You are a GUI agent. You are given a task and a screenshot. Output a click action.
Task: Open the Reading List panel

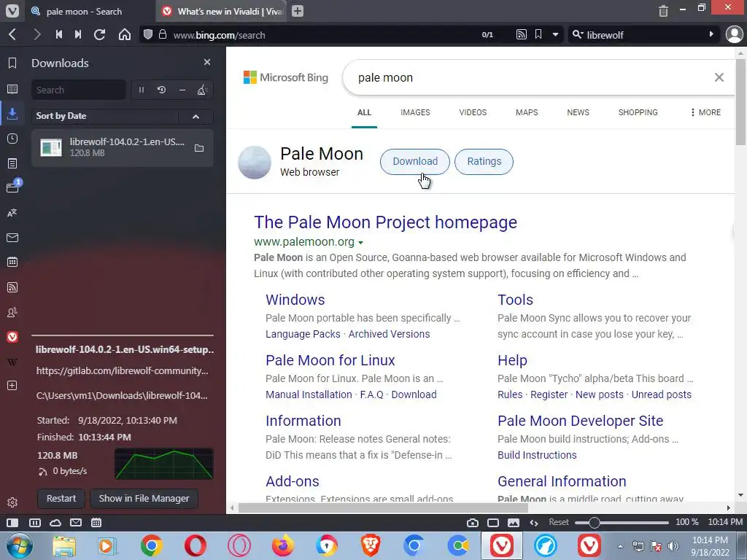(x=12, y=89)
